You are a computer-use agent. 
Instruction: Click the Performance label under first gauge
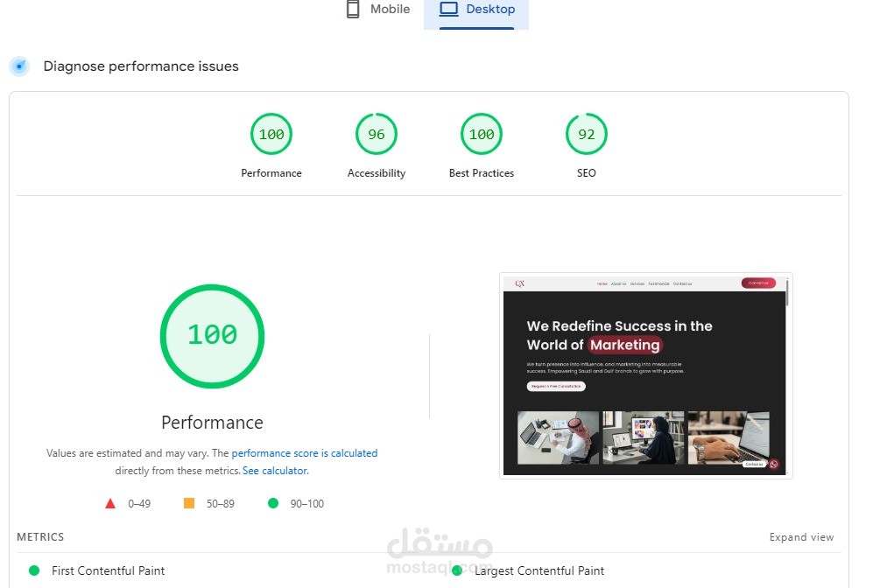coord(271,173)
